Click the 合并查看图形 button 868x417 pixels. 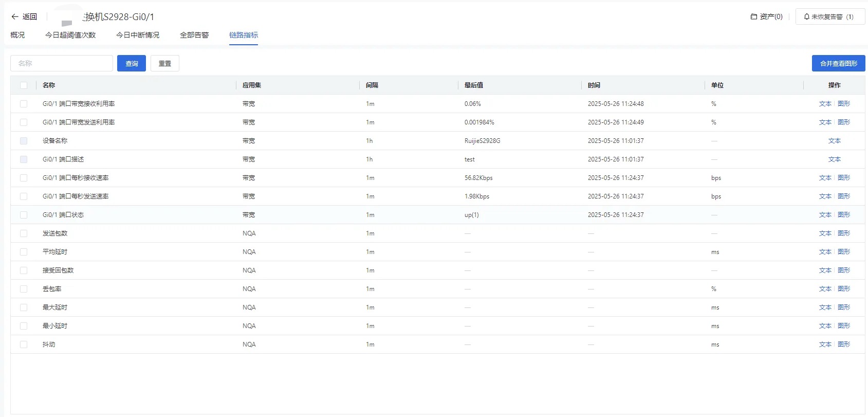point(839,63)
